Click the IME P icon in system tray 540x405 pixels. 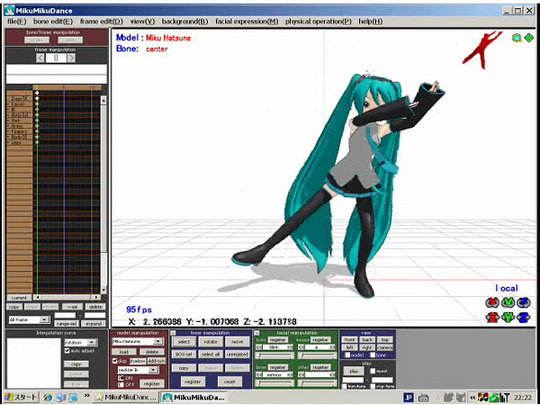(x=408, y=397)
